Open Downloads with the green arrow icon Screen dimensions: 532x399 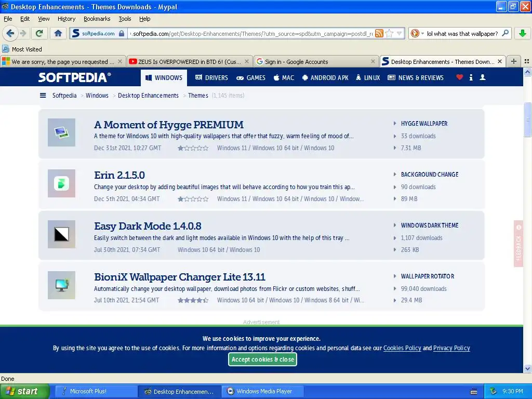(x=523, y=33)
